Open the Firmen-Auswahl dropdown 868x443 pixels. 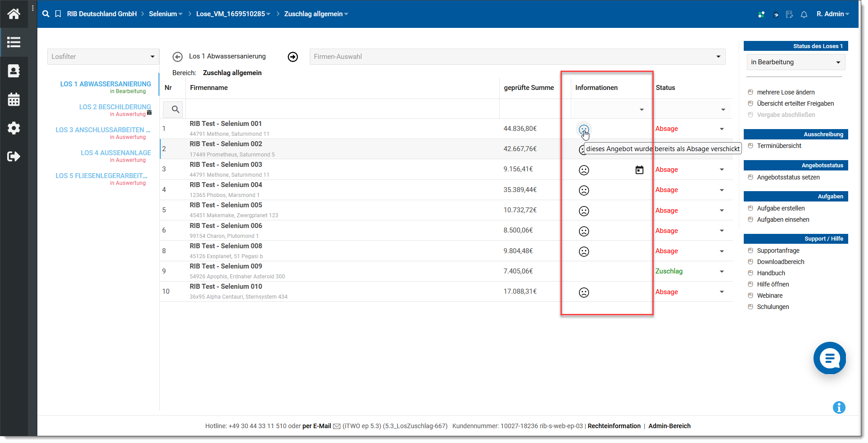tap(517, 57)
